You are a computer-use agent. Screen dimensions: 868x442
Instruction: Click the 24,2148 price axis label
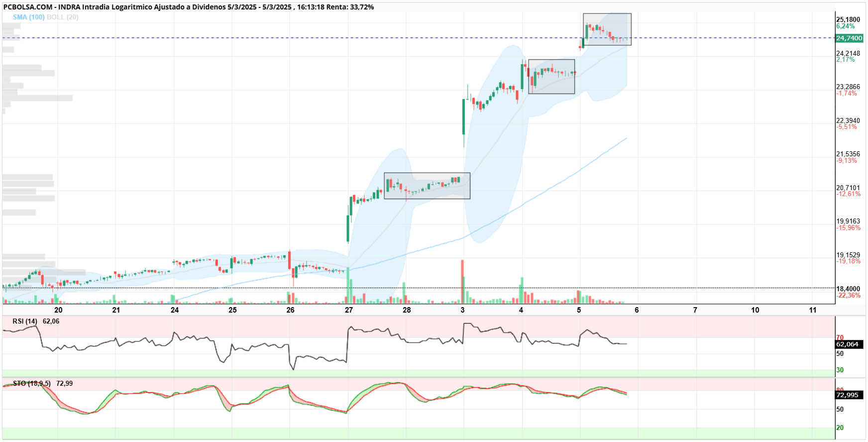click(x=848, y=53)
